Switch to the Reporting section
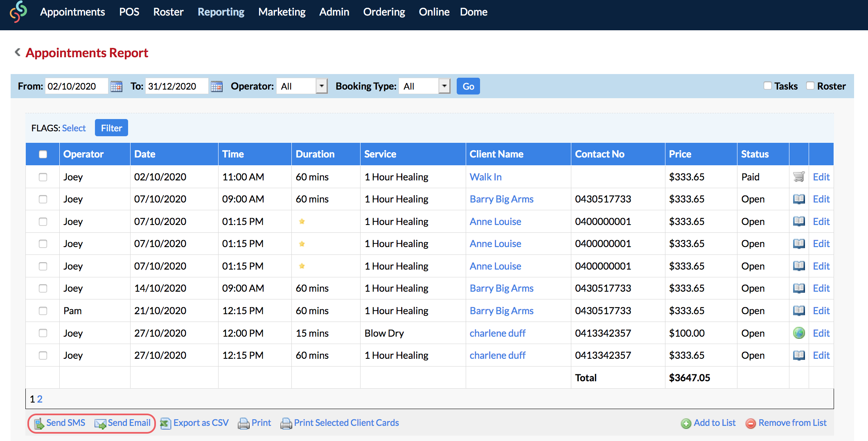The width and height of the screenshot is (868, 441). coord(221,12)
